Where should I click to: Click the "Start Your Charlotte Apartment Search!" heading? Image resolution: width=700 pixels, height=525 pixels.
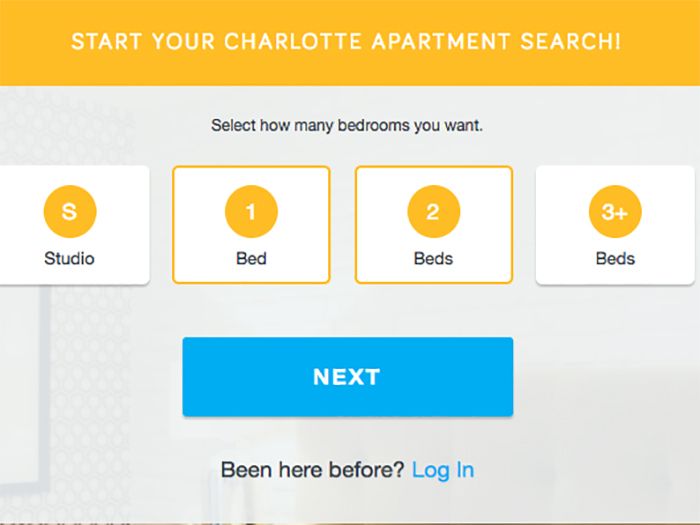346,42
